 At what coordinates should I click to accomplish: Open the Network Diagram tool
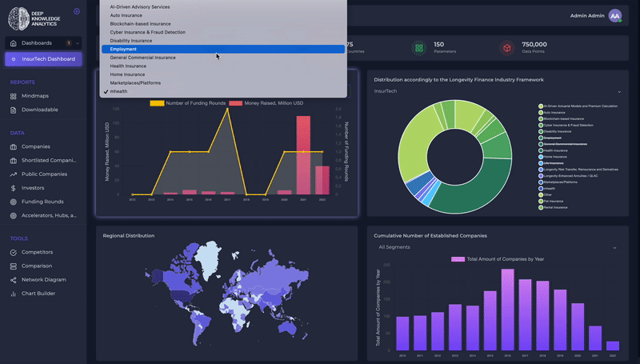point(44,279)
